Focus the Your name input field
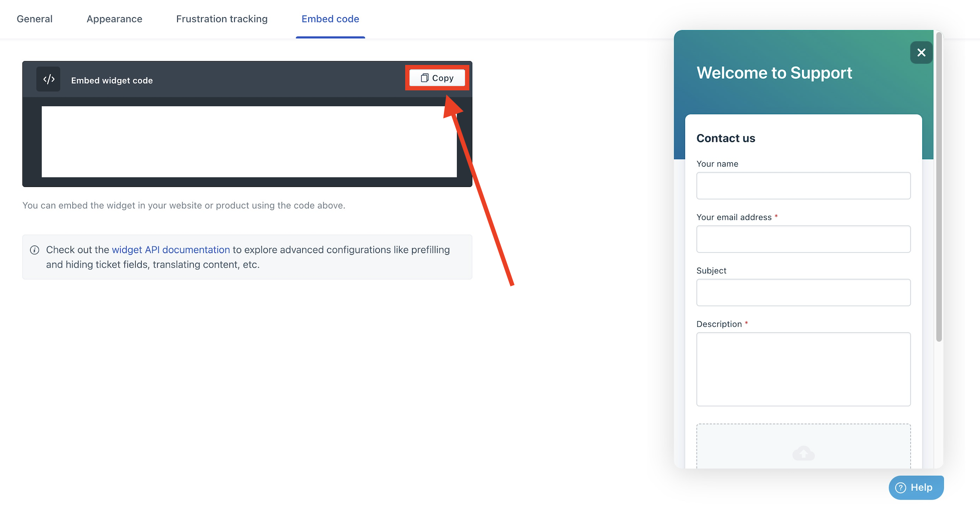The image size is (980, 512). (x=803, y=186)
